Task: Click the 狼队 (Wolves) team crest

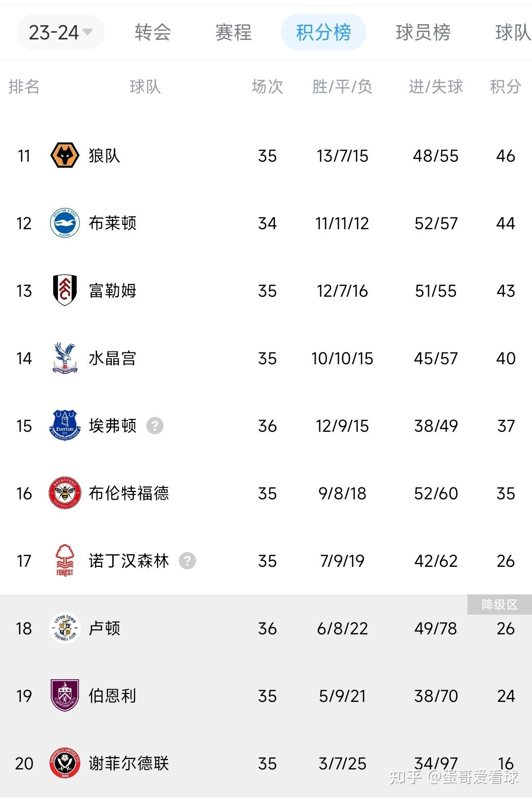Action: [65, 156]
